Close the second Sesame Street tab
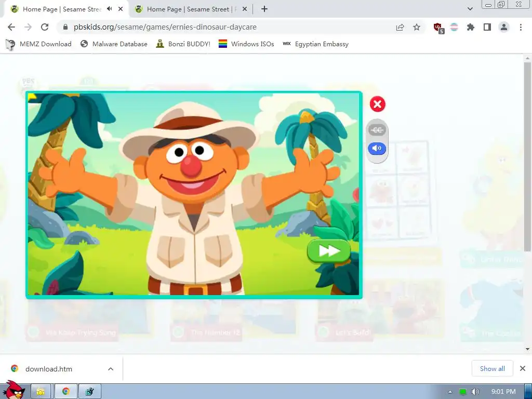This screenshot has width=532, height=399. click(x=245, y=9)
